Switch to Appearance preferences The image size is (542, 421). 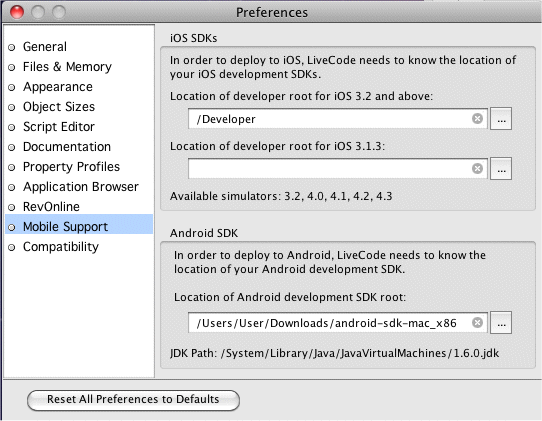pyautogui.click(x=79, y=87)
